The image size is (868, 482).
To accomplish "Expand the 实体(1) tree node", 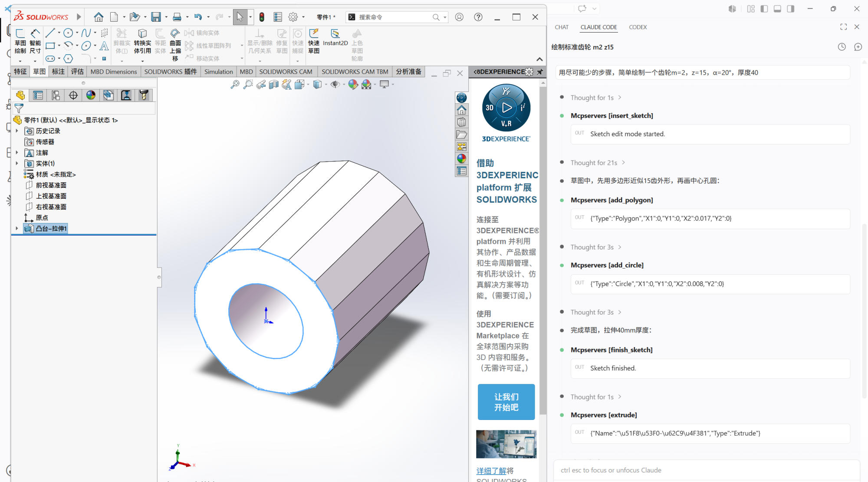I will tap(17, 163).
